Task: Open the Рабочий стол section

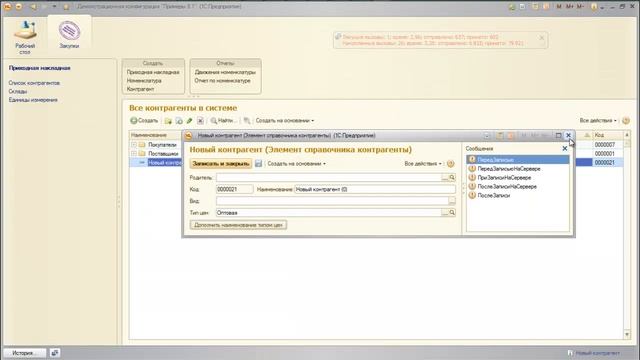Action: pos(25,37)
